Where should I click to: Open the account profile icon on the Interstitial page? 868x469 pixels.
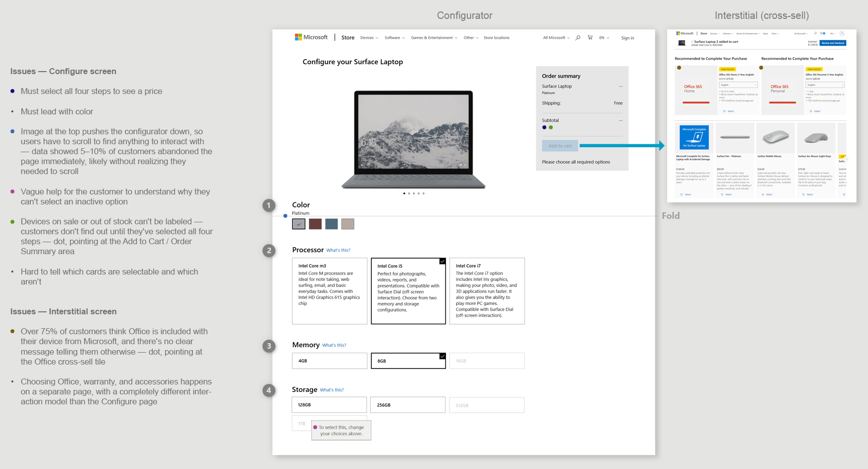click(x=842, y=33)
